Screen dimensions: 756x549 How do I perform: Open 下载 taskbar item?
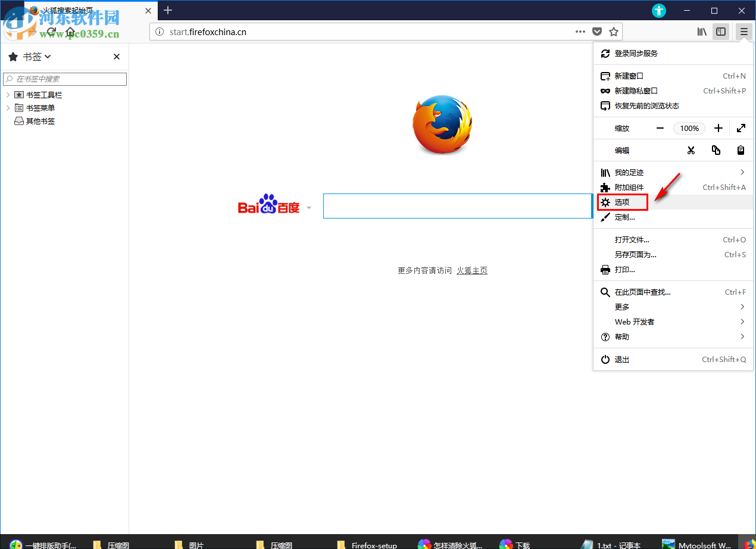pos(515,544)
